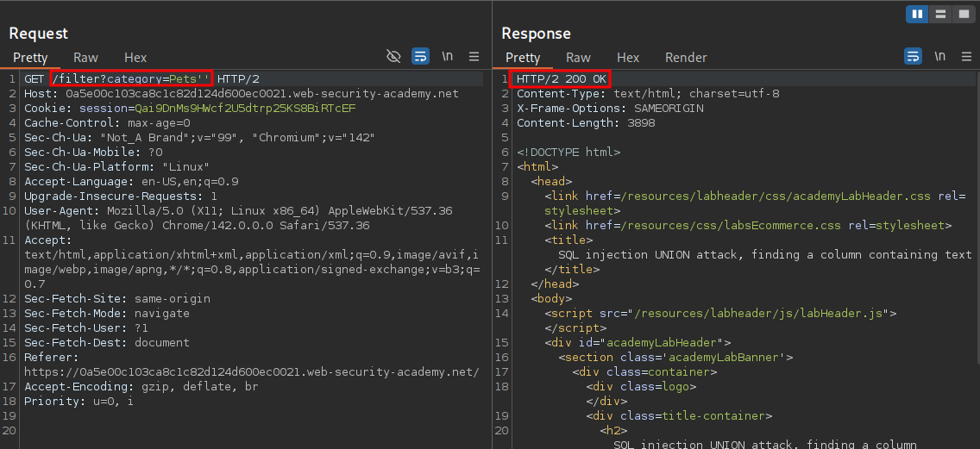Toggle hidden-items eye icon in Request panel
This screenshot has height=449, width=980.
[x=393, y=57]
